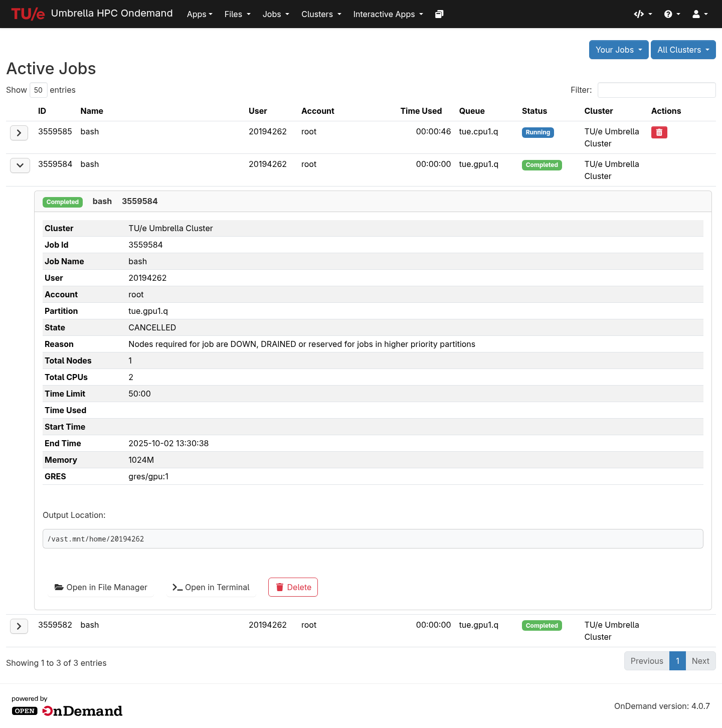Click the Open OnDemand footer logo
722x728 pixels.
67,710
